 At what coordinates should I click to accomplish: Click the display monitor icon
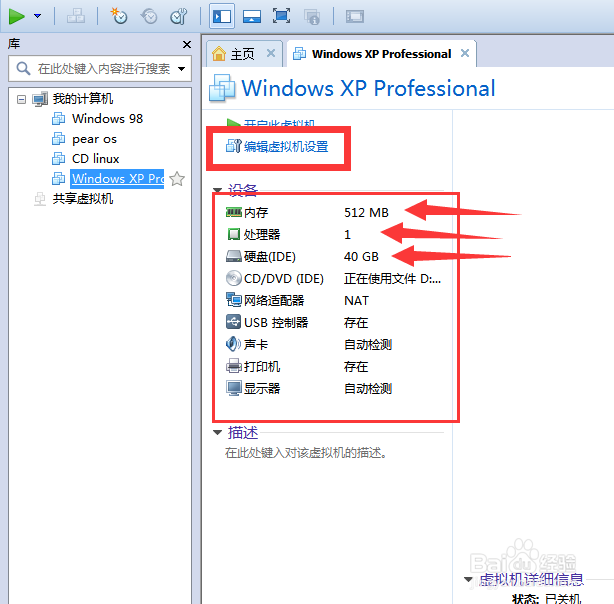click(x=234, y=389)
